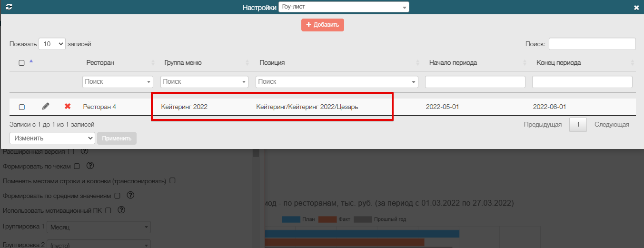Click the Начало периода filter field
This screenshot has height=248, width=644.
point(475,82)
